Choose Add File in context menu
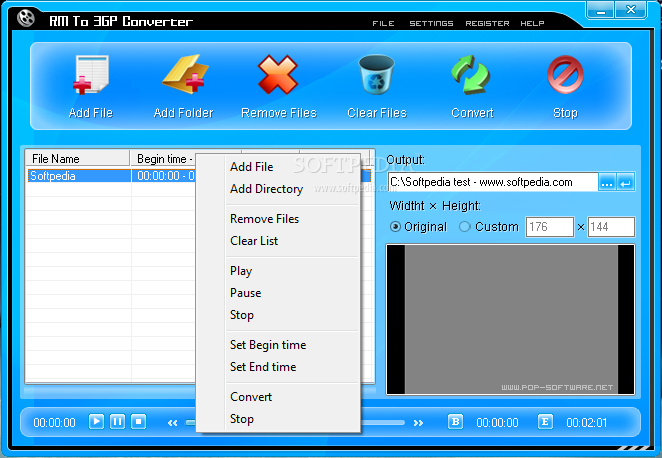662x458 pixels. (279, 167)
